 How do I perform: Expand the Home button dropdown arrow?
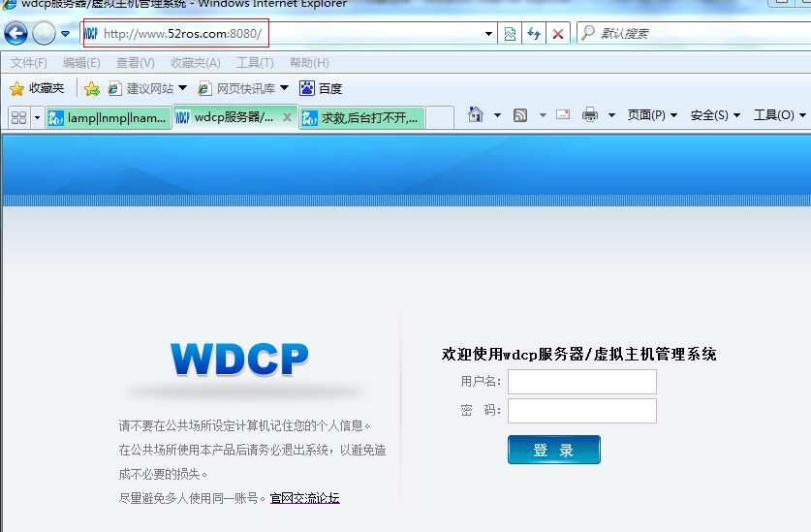coord(497,115)
